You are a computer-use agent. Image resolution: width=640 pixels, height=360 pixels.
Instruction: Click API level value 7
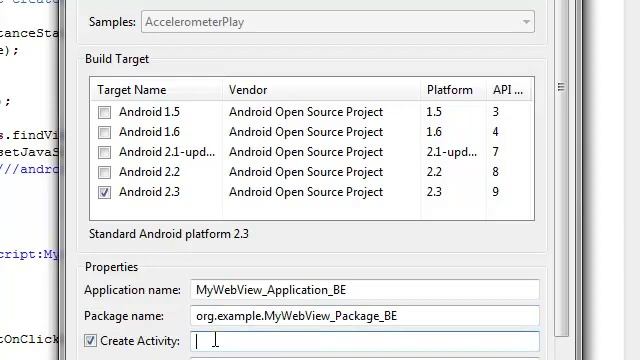tap(495, 152)
